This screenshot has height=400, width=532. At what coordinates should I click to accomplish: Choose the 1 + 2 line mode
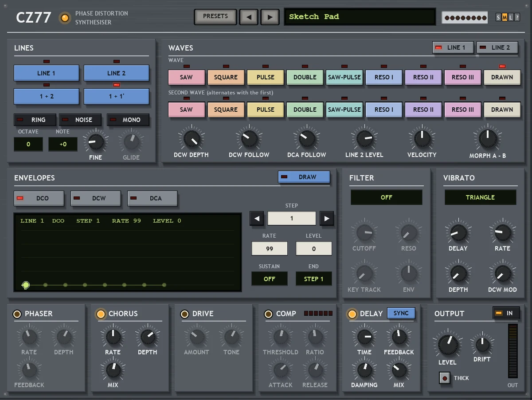tap(47, 96)
